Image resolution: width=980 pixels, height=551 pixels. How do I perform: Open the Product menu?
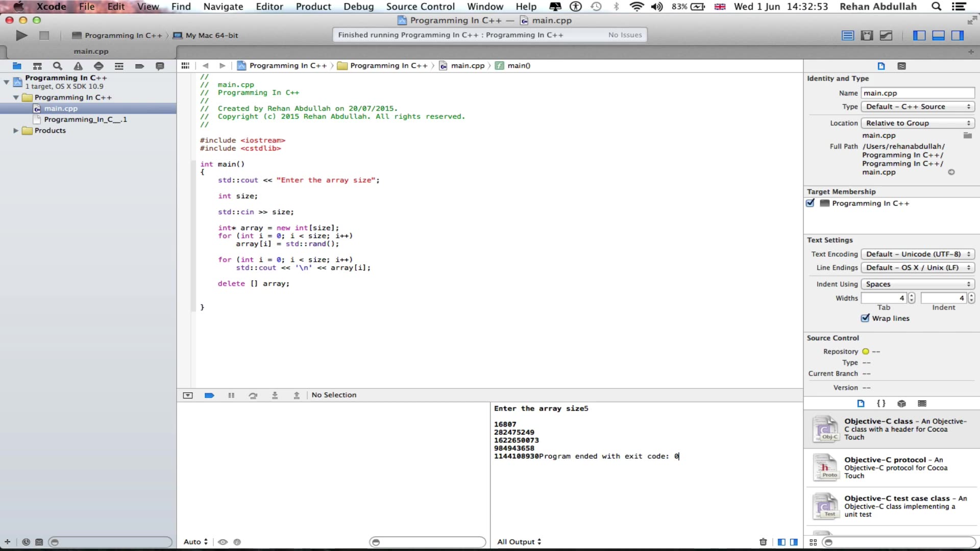313,7
